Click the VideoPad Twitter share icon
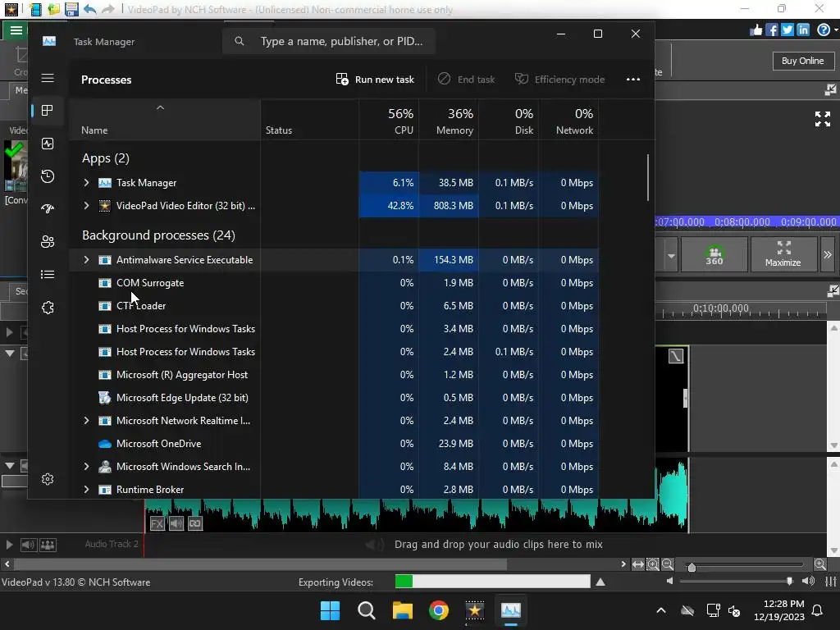840x630 pixels. pyautogui.click(x=787, y=30)
